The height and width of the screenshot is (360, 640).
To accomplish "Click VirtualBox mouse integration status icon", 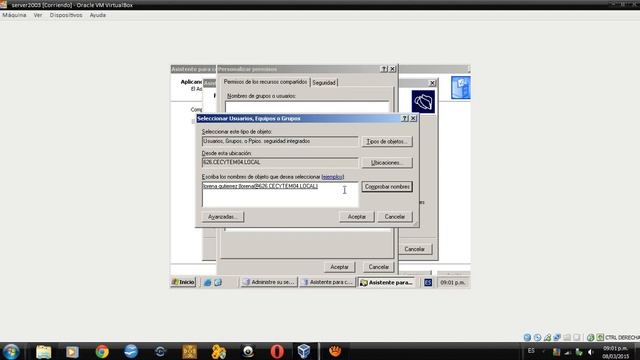I will pos(590,337).
